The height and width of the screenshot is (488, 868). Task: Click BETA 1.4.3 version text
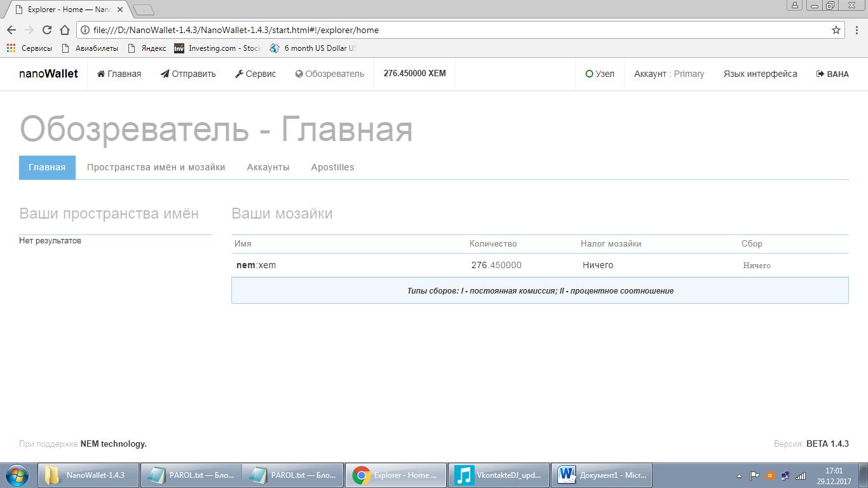(x=827, y=444)
